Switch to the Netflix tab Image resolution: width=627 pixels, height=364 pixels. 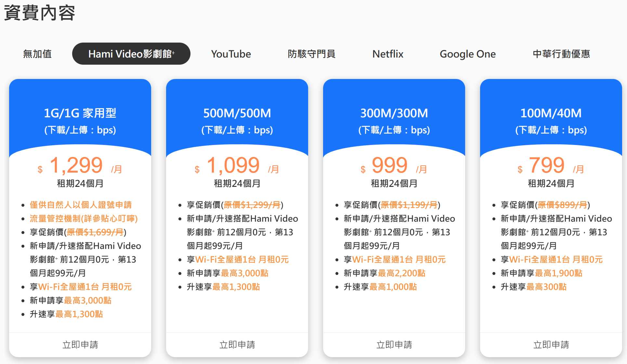point(387,54)
